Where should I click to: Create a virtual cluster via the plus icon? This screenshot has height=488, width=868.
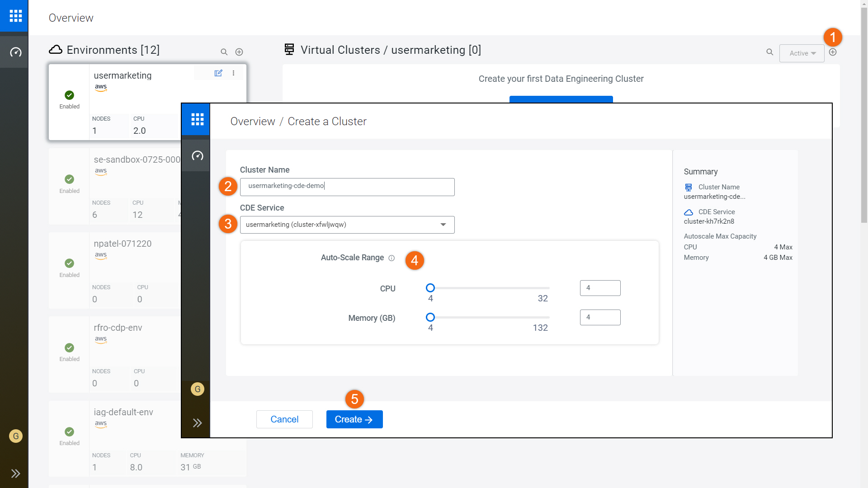click(833, 52)
